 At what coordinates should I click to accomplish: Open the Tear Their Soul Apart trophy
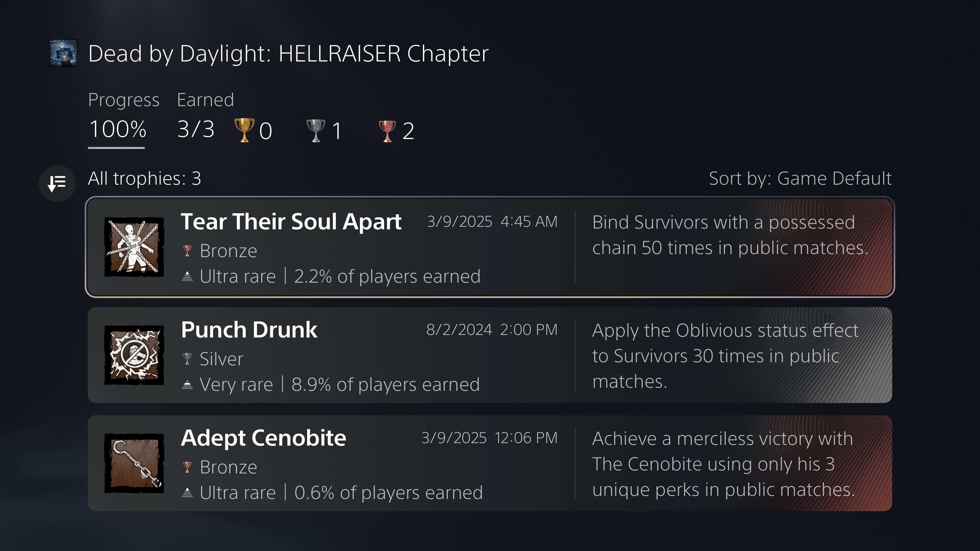pos(291,222)
